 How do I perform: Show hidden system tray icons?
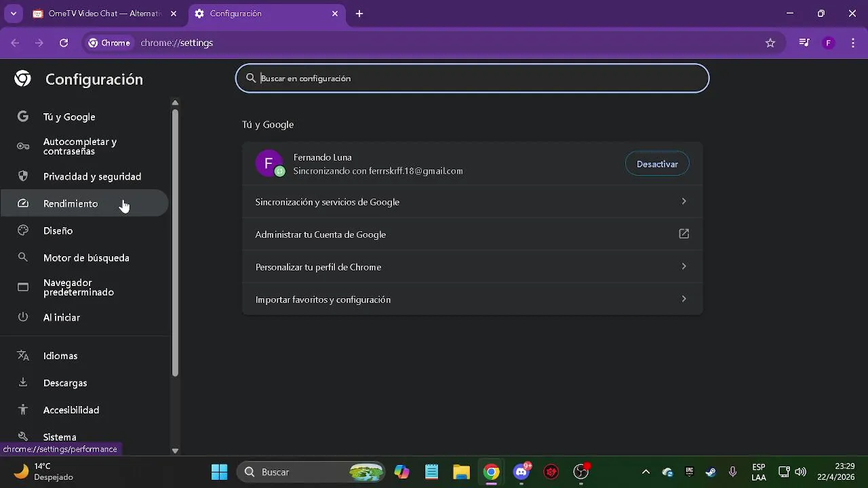point(646,472)
